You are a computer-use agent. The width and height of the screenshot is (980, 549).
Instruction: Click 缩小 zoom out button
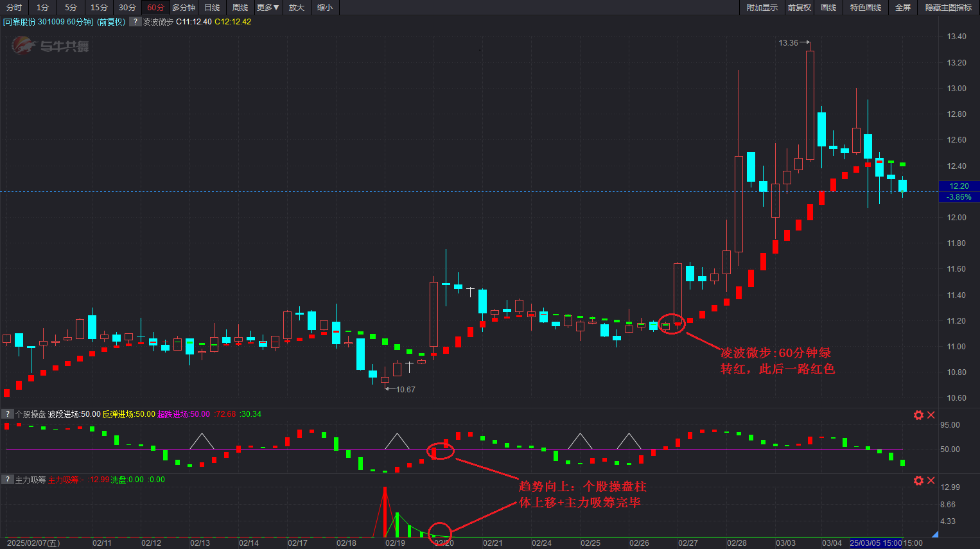click(325, 8)
